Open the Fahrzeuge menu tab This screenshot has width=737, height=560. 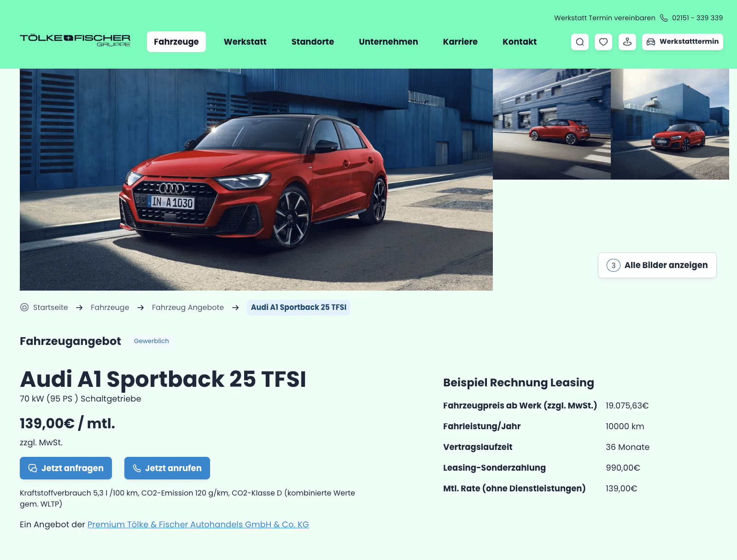(176, 42)
